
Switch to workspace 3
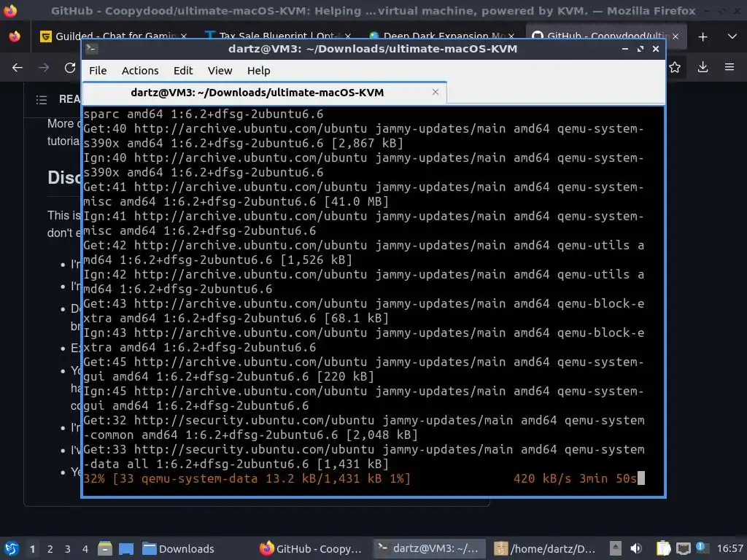pos(68,549)
